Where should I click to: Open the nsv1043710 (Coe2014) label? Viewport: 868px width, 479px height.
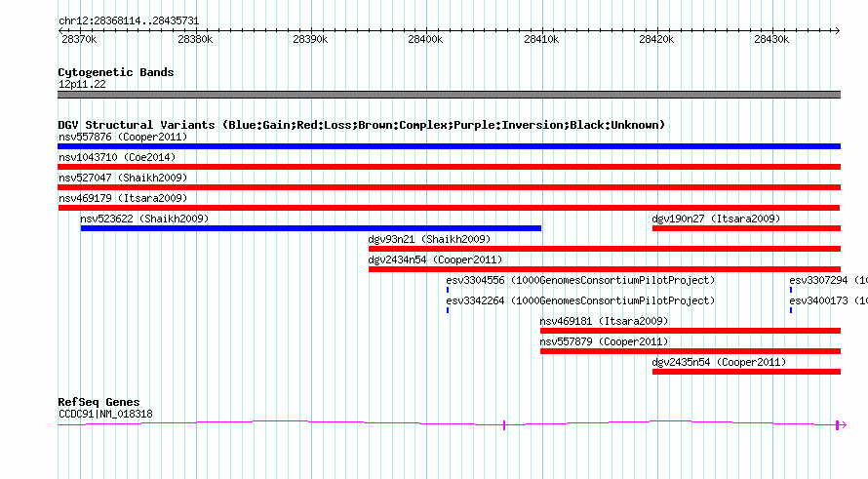(117, 157)
